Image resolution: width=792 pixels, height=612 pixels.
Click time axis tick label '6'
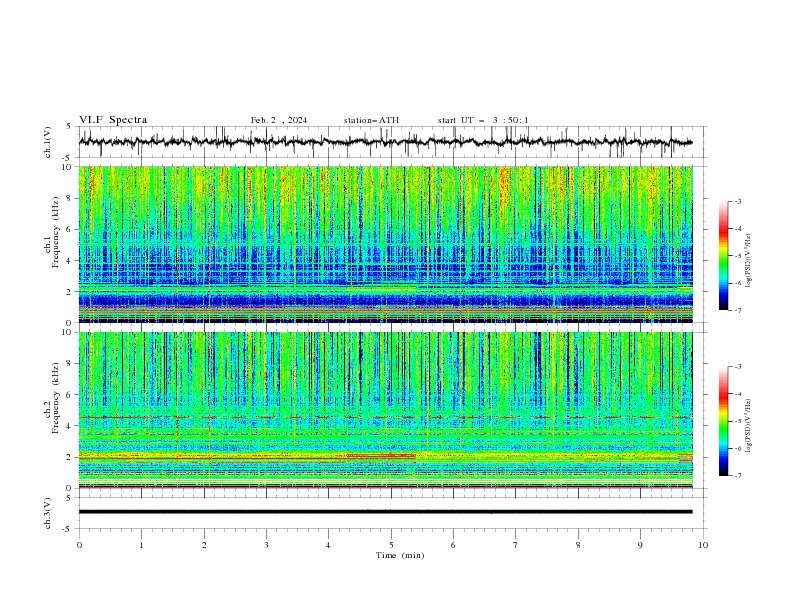pos(453,545)
